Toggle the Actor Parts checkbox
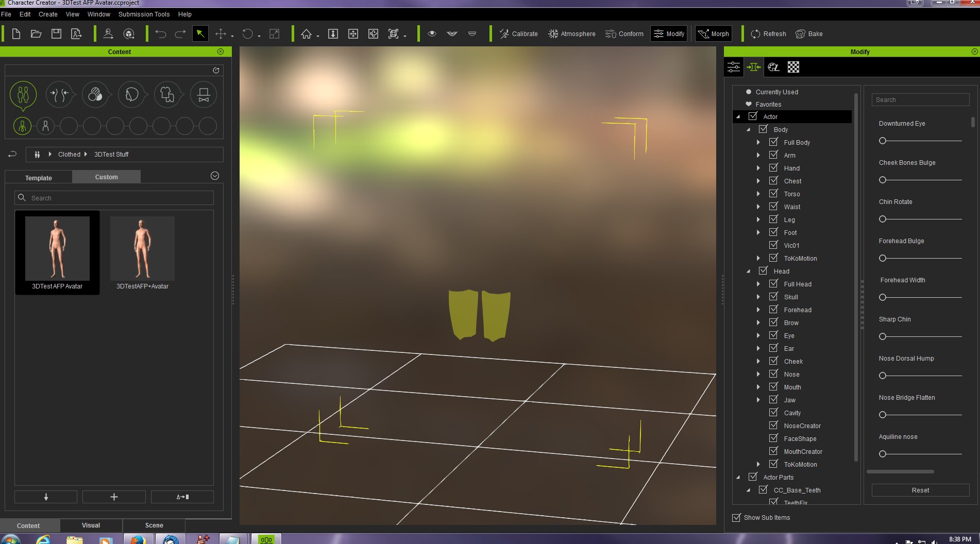 click(x=753, y=477)
